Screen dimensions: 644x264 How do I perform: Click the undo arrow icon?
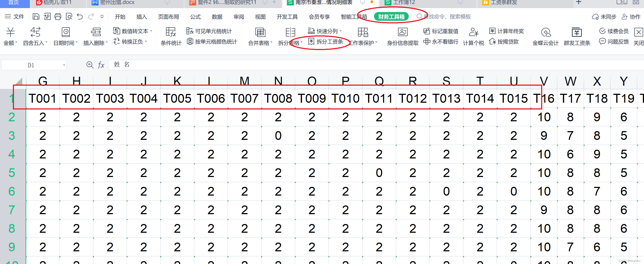click(x=80, y=17)
